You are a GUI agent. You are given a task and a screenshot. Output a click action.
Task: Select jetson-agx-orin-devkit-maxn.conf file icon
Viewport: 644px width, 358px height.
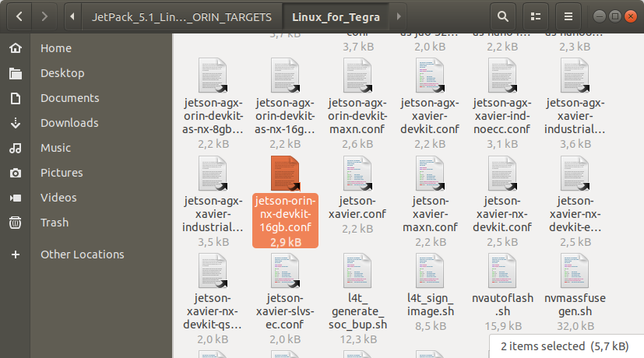click(x=357, y=75)
